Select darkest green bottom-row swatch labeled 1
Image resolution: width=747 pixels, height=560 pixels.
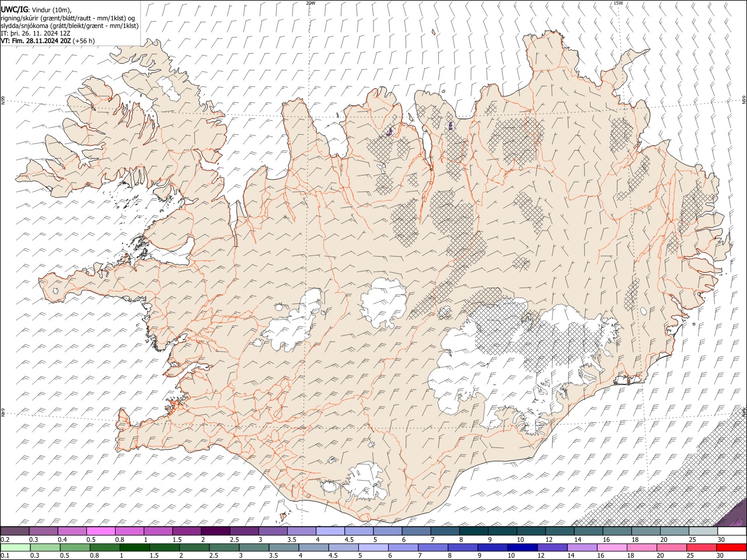pyautogui.click(x=135, y=547)
